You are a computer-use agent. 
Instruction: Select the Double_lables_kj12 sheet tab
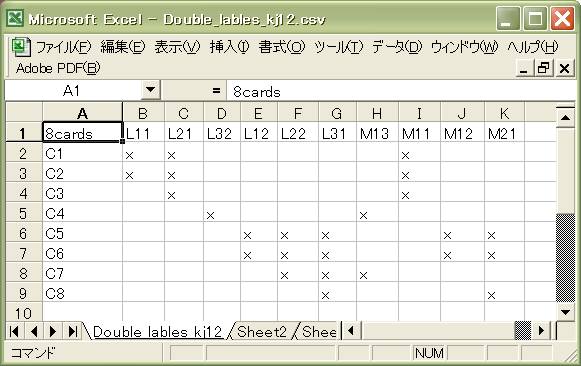point(157,332)
